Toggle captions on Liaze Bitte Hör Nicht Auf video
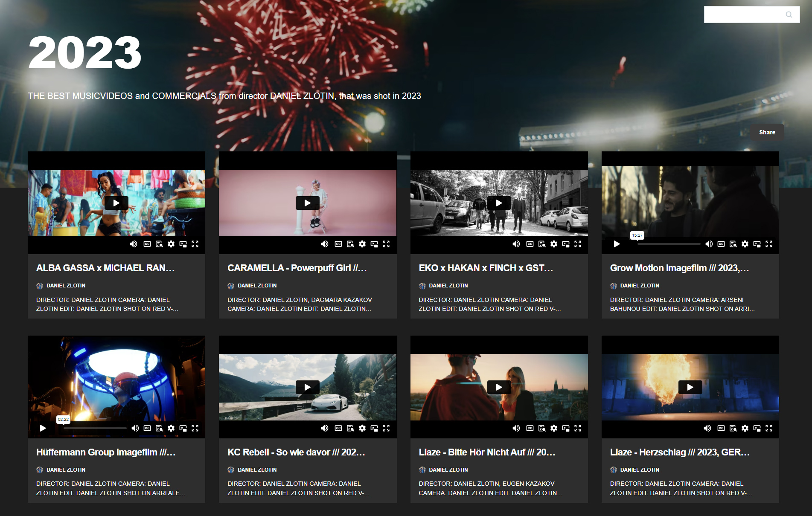The image size is (812, 516). coord(530,428)
